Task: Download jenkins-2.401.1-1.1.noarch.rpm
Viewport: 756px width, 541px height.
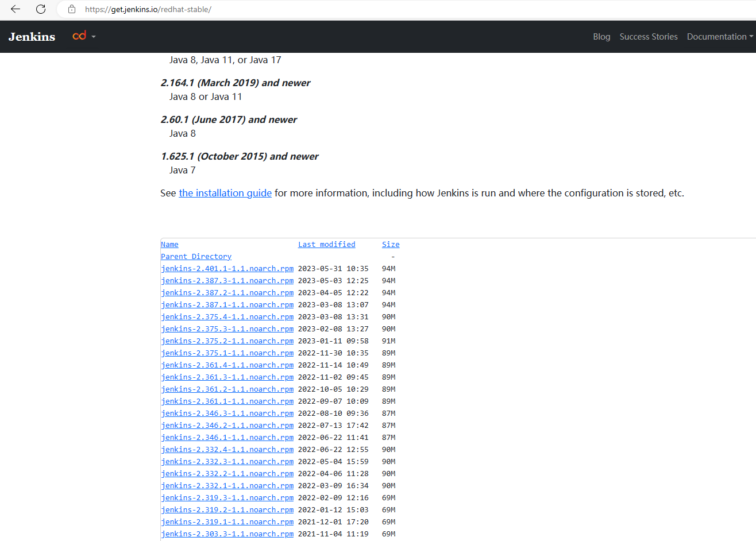Action: [x=227, y=269]
